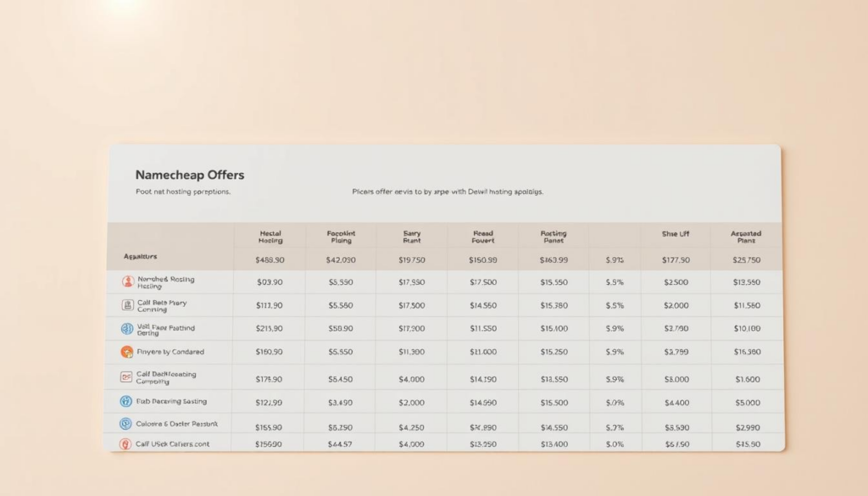The width and height of the screenshot is (868, 496).
Task: Click the centered description starting 'Picers offer eevis'
Action: coord(448,192)
